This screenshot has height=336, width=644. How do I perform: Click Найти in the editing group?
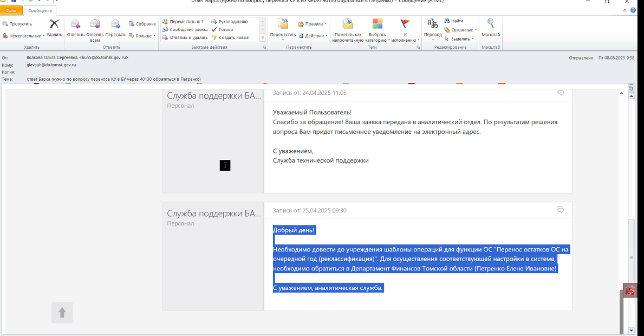[x=453, y=21]
